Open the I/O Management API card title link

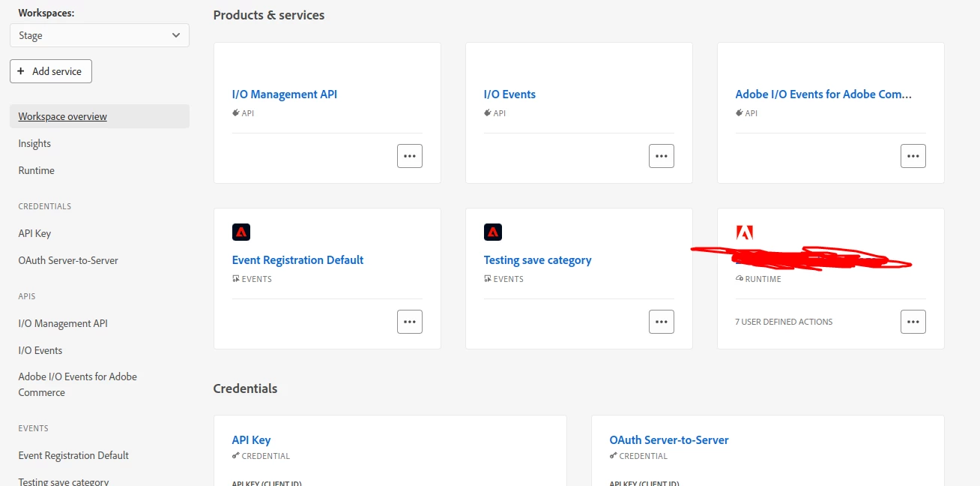click(x=285, y=94)
